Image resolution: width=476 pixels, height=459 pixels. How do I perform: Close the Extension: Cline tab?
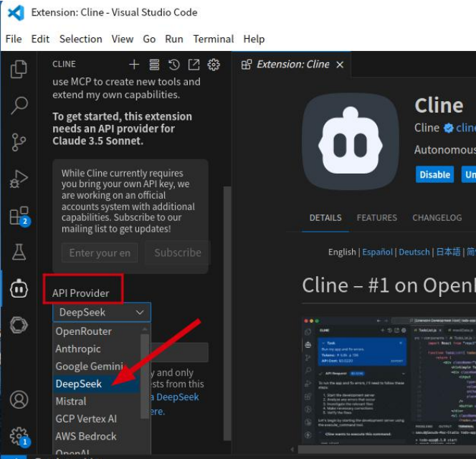tap(340, 65)
